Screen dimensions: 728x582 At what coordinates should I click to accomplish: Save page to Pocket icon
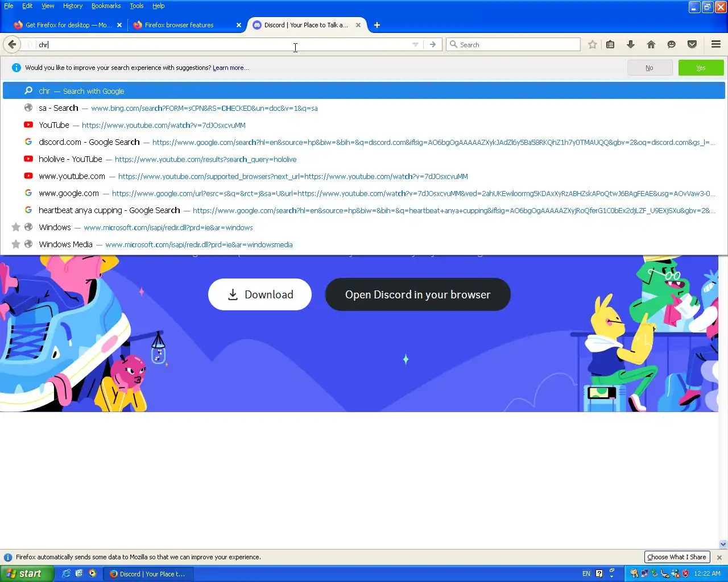[x=692, y=44]
